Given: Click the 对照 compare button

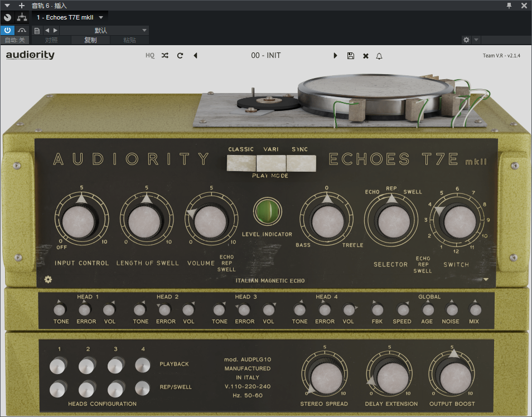Looking at the screenshot, I should pyautogui.click(x=51, y=40).
